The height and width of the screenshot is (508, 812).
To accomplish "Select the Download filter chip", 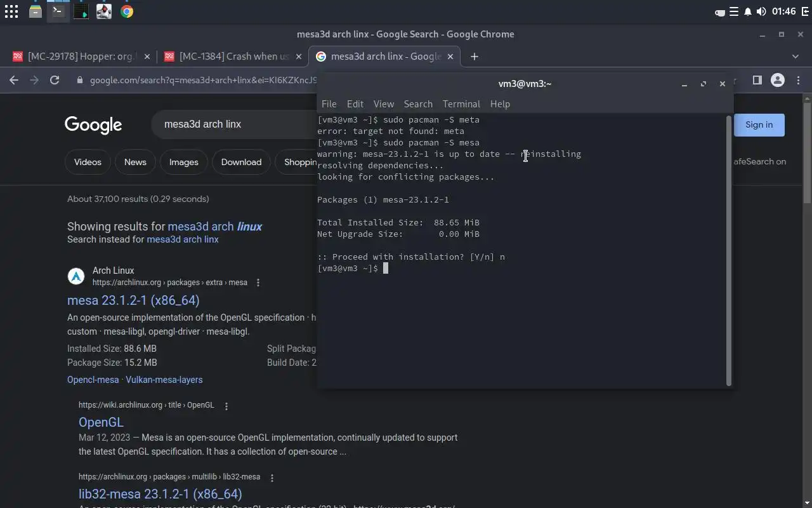I will [241, 162].
